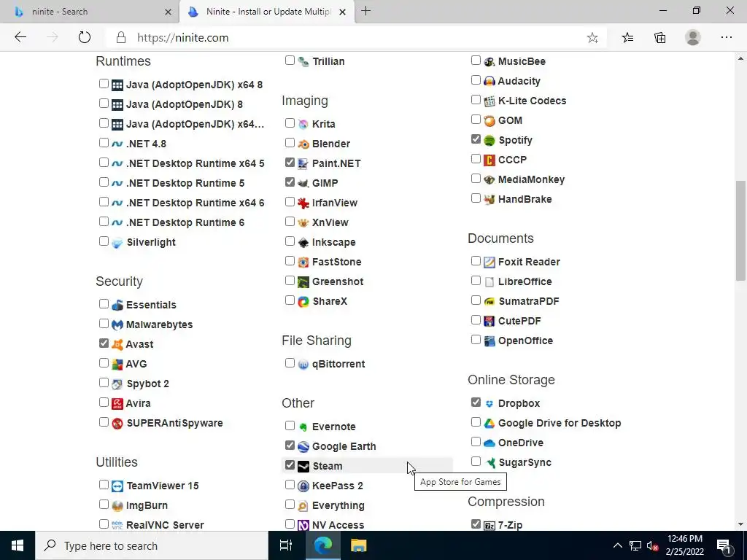Screen dimensions: 747x560
Task: Click the Google Drive icon
Action: [x=489, y=424]
